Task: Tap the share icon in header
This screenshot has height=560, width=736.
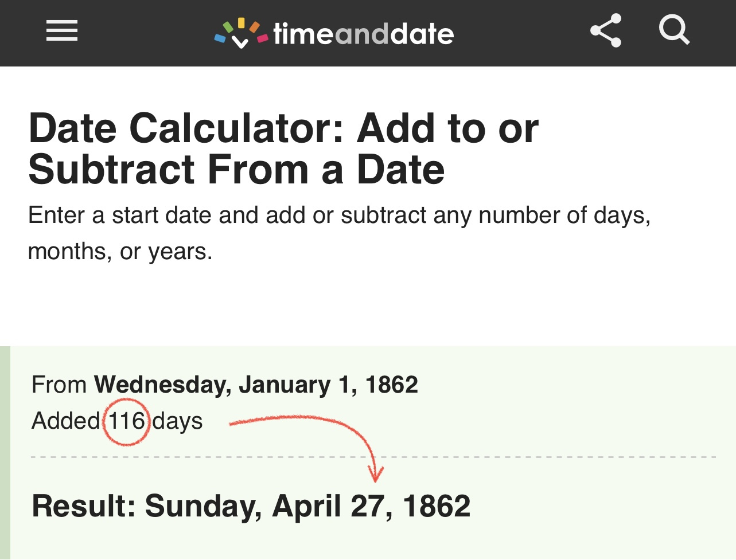Action: (606, 30)
